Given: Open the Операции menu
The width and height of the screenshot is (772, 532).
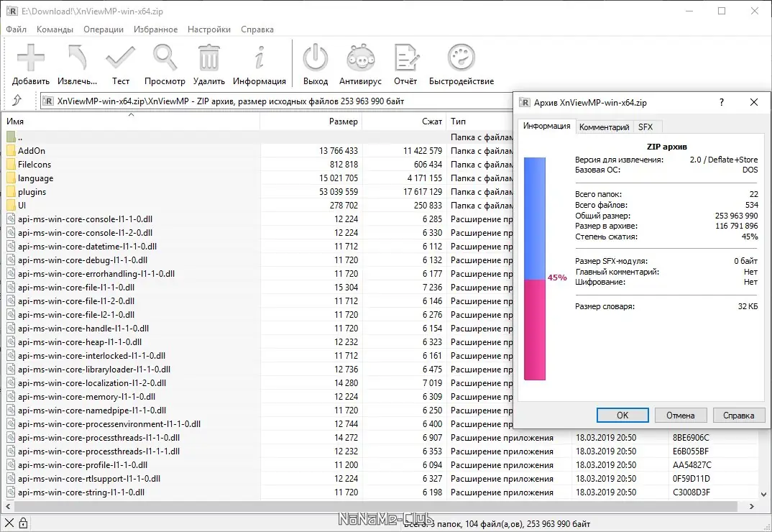Looking at the screenshot, I should click(104, 29).
